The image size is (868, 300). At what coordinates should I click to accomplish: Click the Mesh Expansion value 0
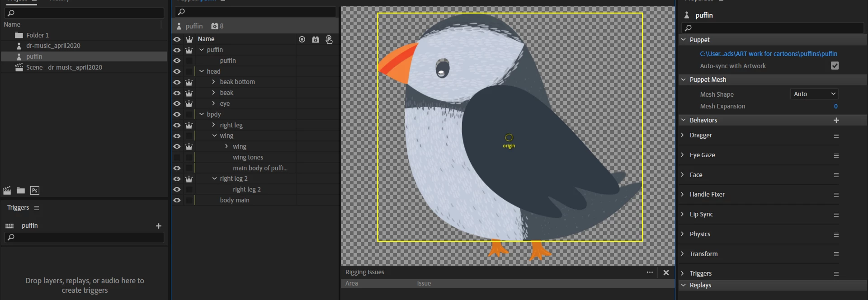click(836, 106)
